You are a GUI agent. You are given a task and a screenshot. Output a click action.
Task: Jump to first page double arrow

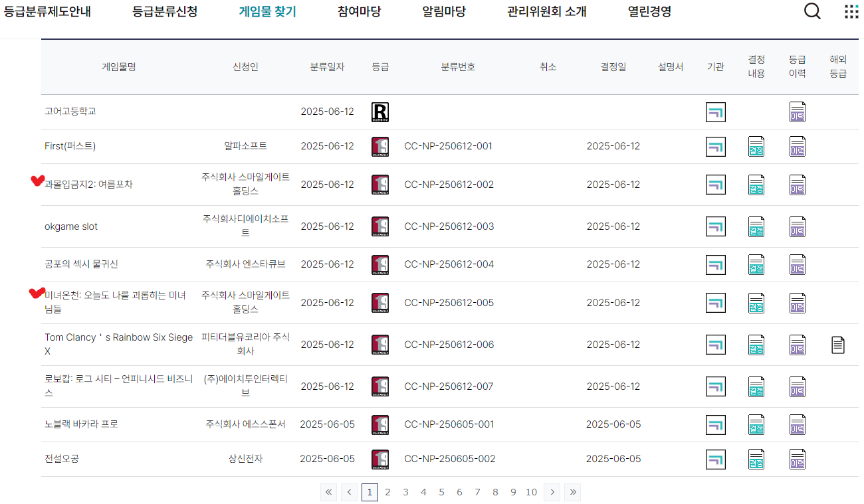coord(328,492)
